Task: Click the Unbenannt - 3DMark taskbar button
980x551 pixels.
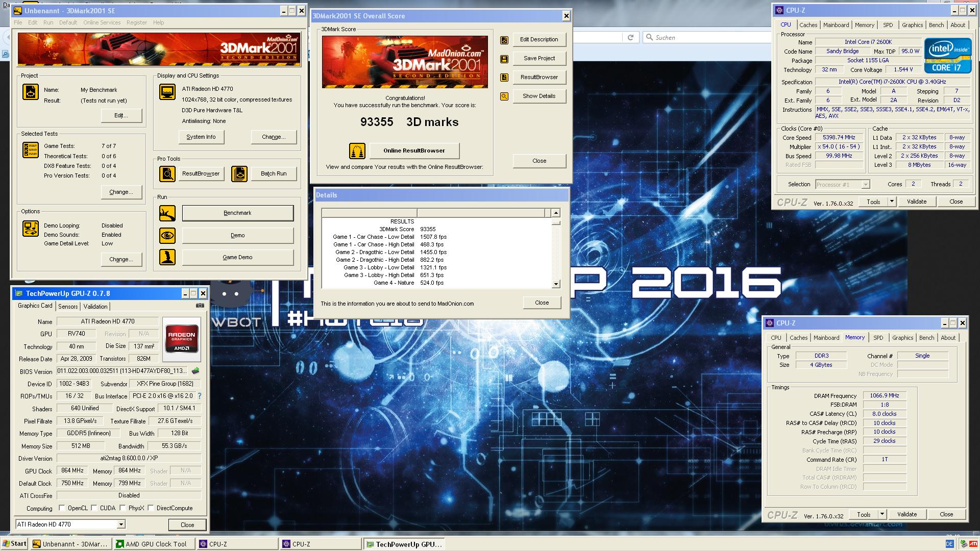Action: pos(70,544)
